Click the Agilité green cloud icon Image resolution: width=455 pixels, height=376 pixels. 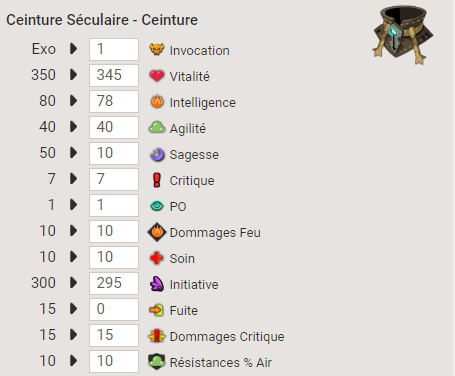point(157,127)
